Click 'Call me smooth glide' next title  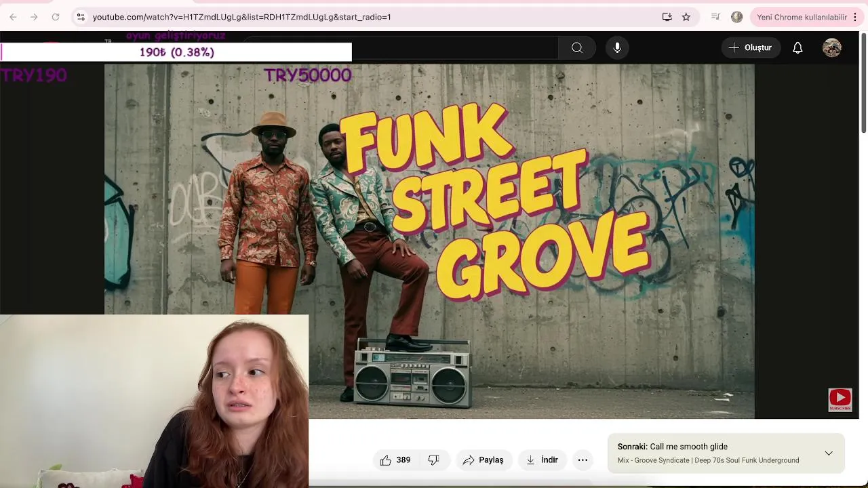click(x=688, y=447)
